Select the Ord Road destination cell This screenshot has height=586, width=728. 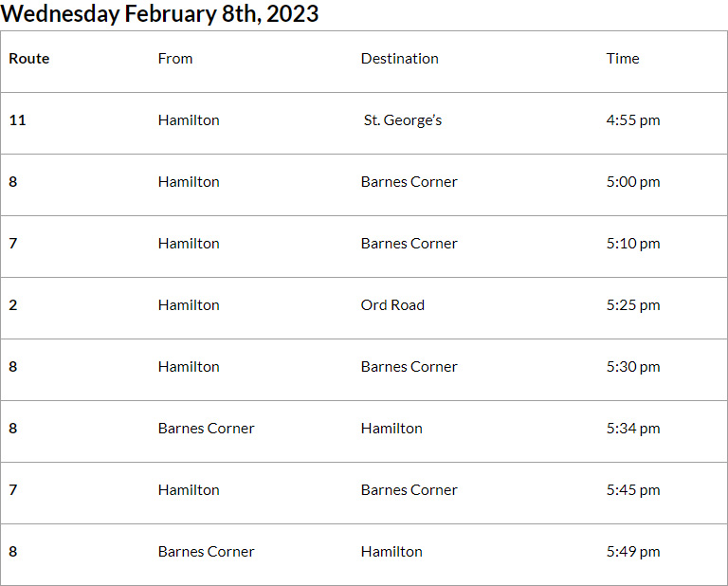392,305
